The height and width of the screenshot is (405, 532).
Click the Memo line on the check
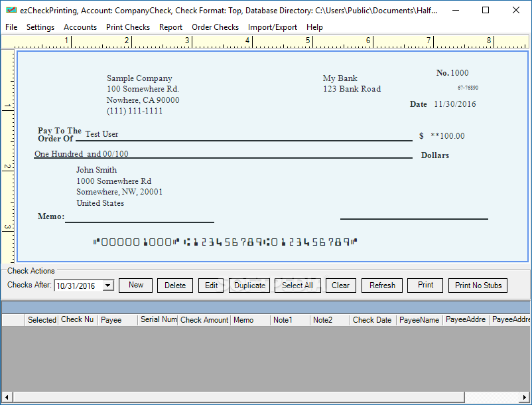[x=139, y=222]
